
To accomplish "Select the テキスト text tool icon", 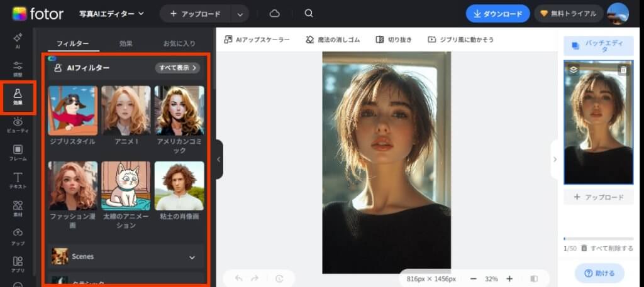I will (18, 180).
